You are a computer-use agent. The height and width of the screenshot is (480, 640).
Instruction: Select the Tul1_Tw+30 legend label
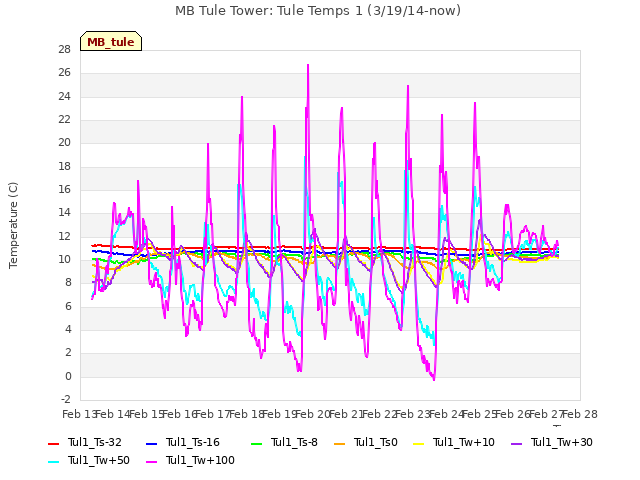562,442
